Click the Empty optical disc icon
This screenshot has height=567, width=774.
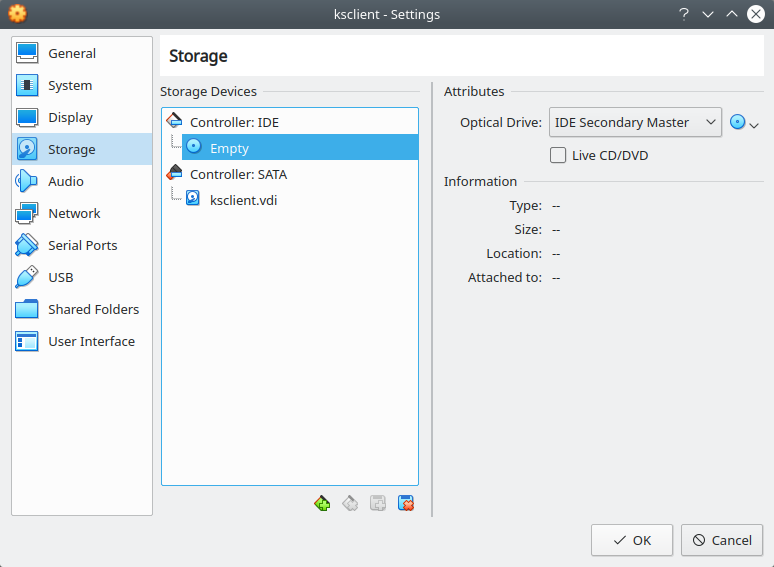pyautogui.click(x=194, y=146)
